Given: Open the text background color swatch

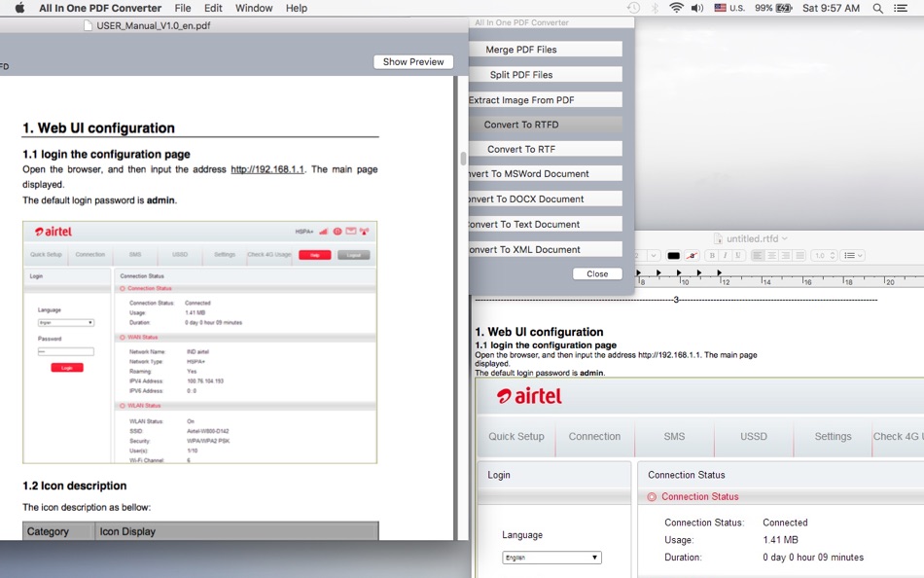Looking at the screenshot, I should [x=692, y=255].
